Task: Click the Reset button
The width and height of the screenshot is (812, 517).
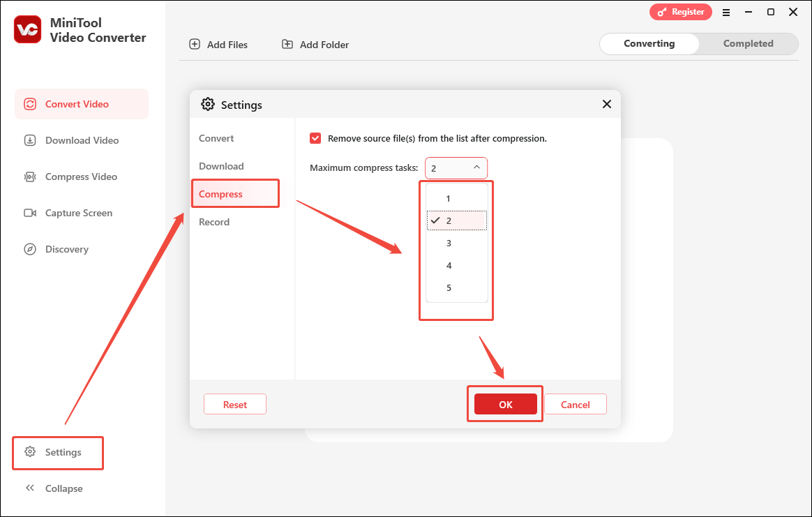Action: tap(234, 403)
